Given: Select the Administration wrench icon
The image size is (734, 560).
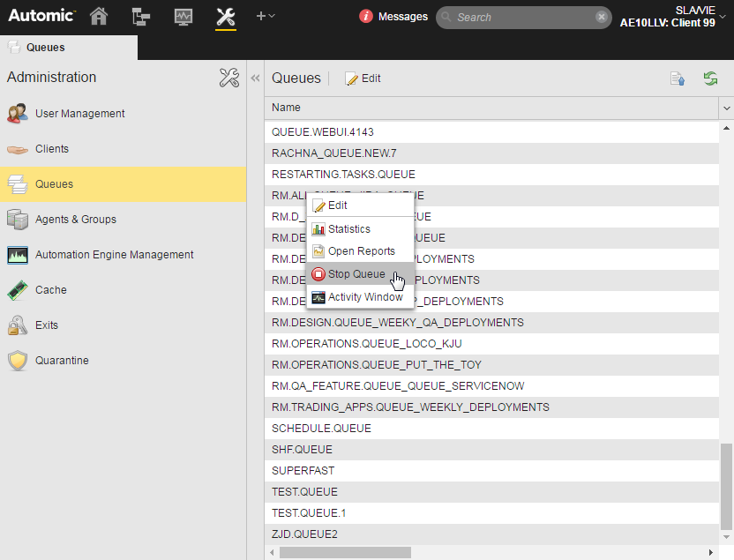Looking at the screenshot, I should click(226, 17).
